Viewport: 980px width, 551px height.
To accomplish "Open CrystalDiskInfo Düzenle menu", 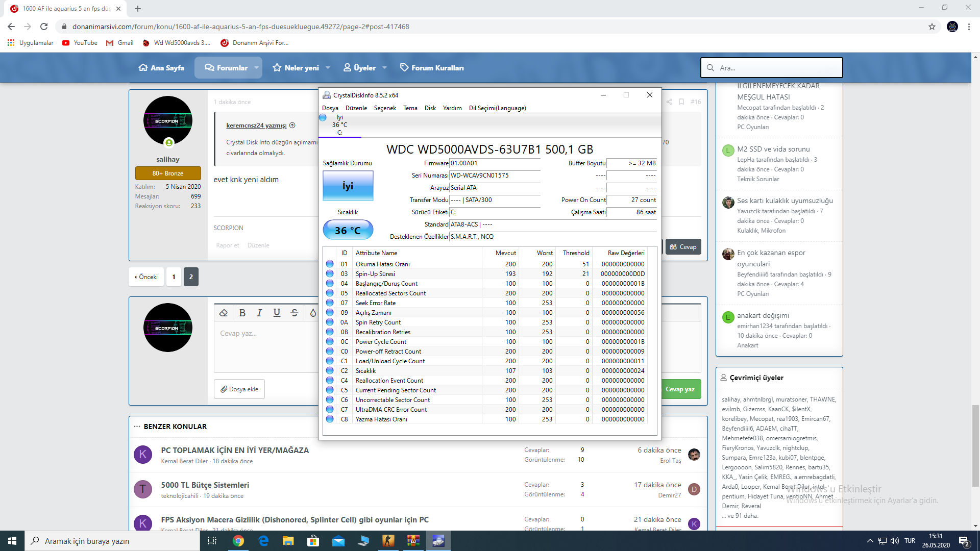I will click(356, 108).
